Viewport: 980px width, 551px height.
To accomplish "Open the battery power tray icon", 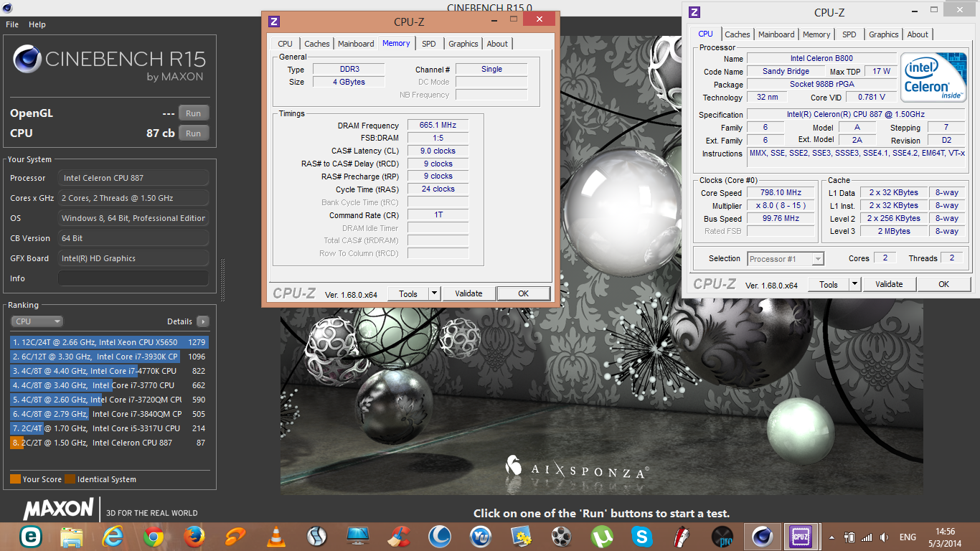I will tap(849, 537).
